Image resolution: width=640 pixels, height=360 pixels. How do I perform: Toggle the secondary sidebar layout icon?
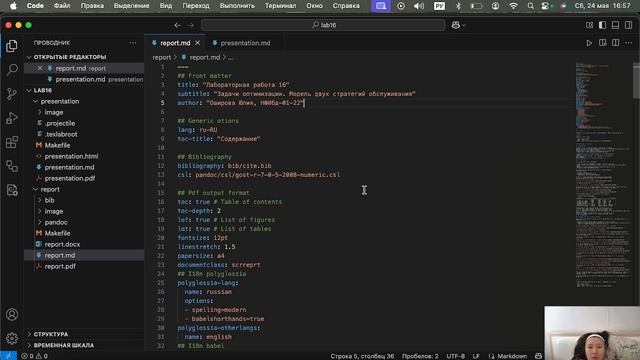click(x=629, y=25)
